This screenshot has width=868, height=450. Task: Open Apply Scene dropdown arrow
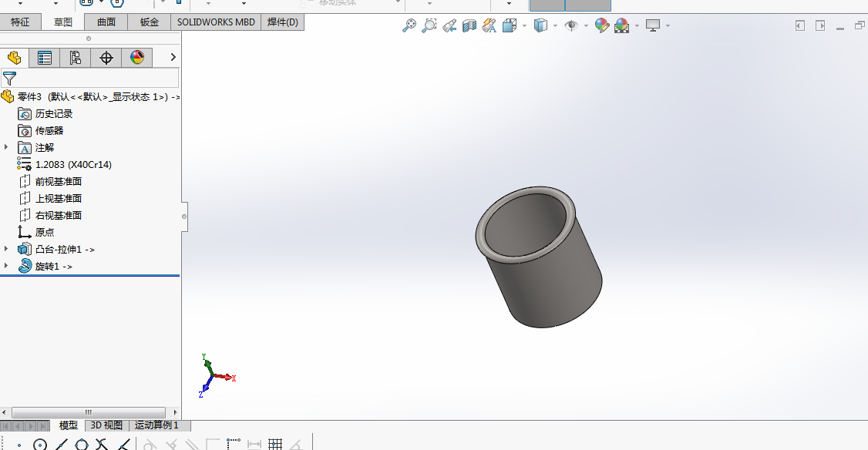[638, 26]
